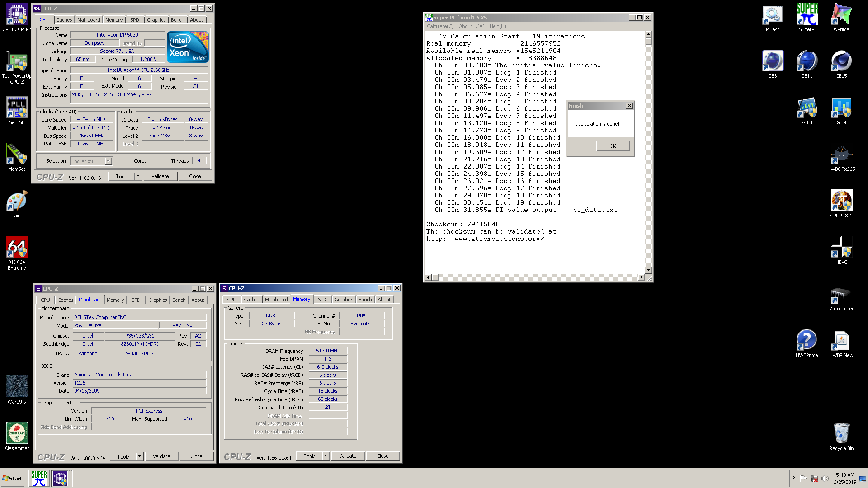Open the Recycle Bin icon
Image resolution: width=868 pixels, height=488 pixels.
pos(841,437)
